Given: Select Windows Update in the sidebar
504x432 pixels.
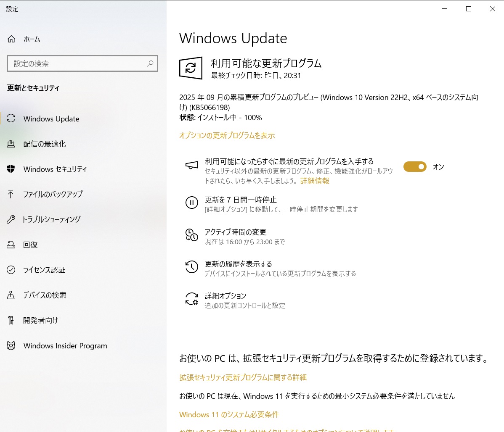Looking at the screenshot, I should (51, 119).
